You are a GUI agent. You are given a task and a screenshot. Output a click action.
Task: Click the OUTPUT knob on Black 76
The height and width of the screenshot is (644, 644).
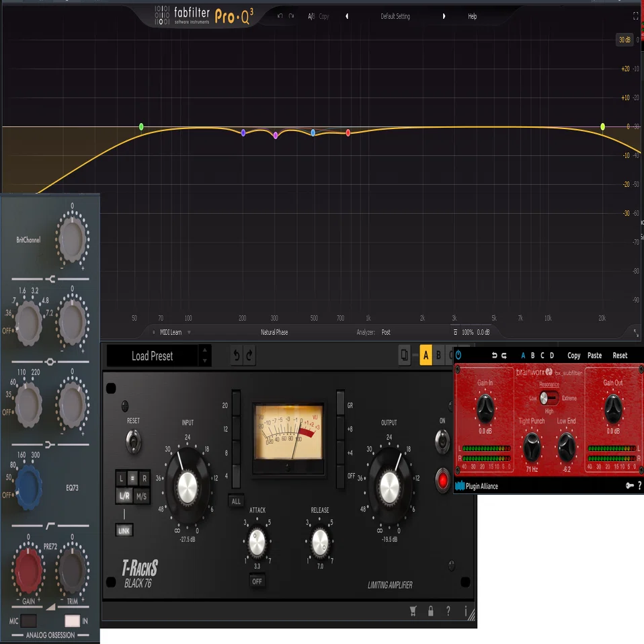(389, 487)
